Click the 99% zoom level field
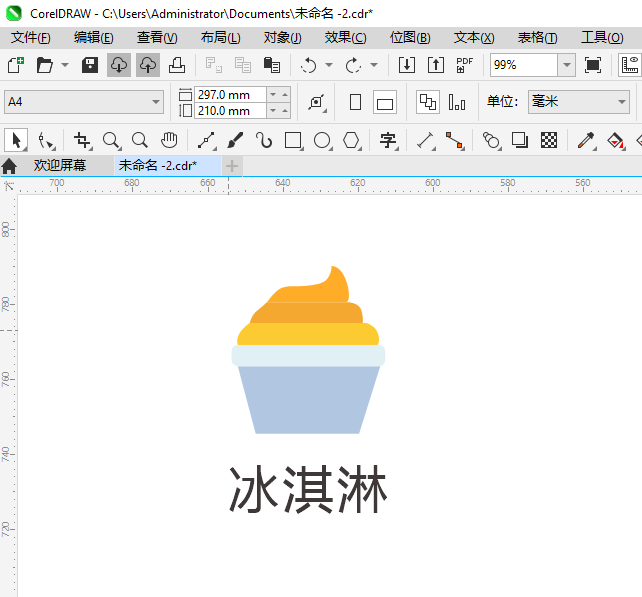This screenshot has height=597, width=642. click(x=524, y=65)
